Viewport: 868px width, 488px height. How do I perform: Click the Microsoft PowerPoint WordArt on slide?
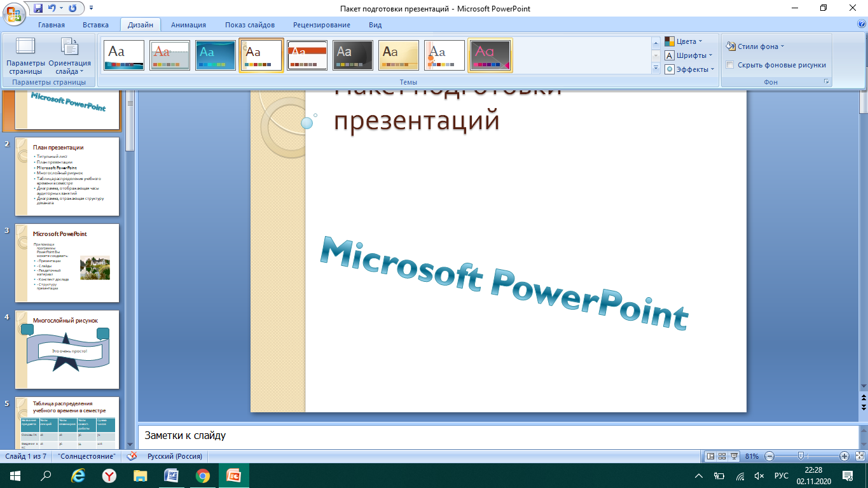[504, 283]
